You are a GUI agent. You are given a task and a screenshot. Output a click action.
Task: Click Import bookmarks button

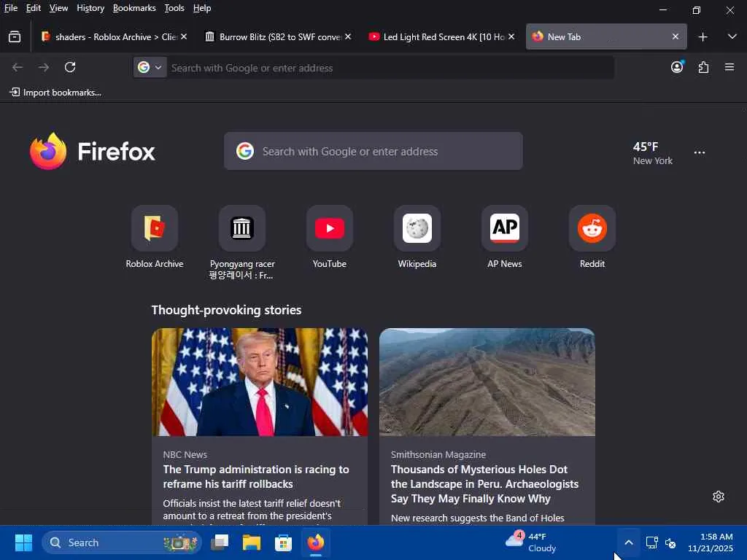[x=55, y=93]
